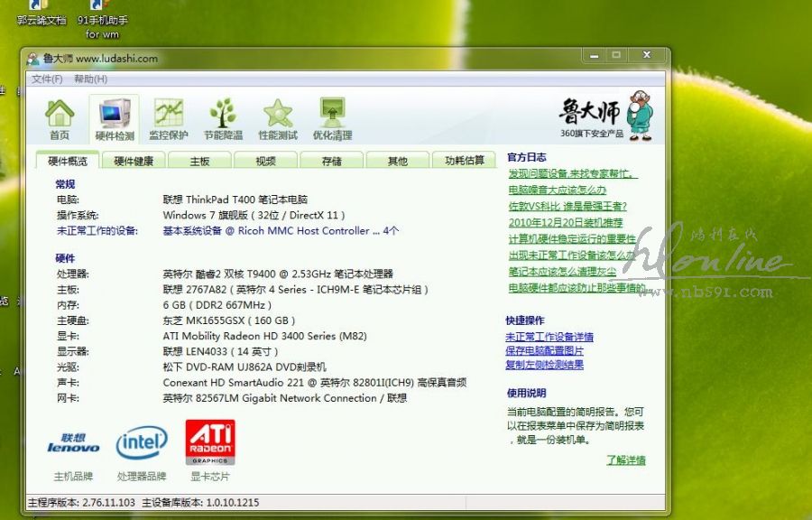
Task: Minimize the 鲁大师 window
Action: coord(594,55)
